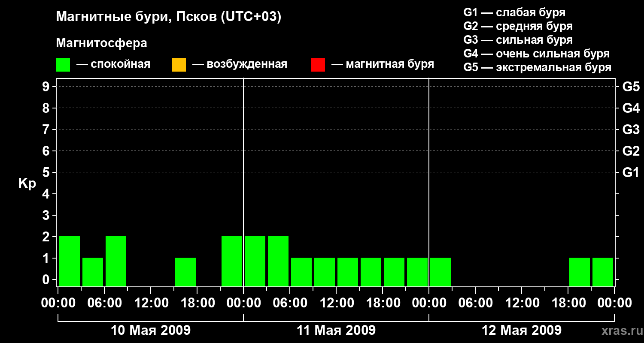The image size is (644, 343).
Task: Click the 00:00–03:00 bar on 11 Мая
Action: [x=255, y=261]
